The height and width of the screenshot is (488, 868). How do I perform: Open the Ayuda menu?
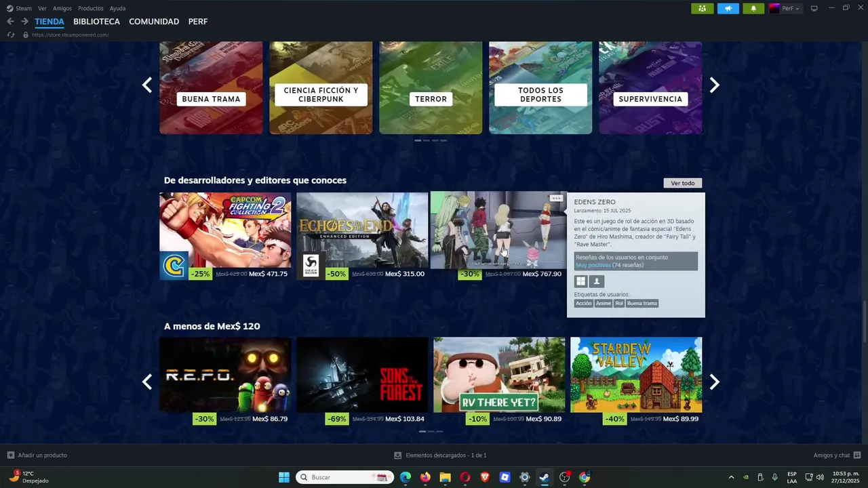tap(117, 8)
